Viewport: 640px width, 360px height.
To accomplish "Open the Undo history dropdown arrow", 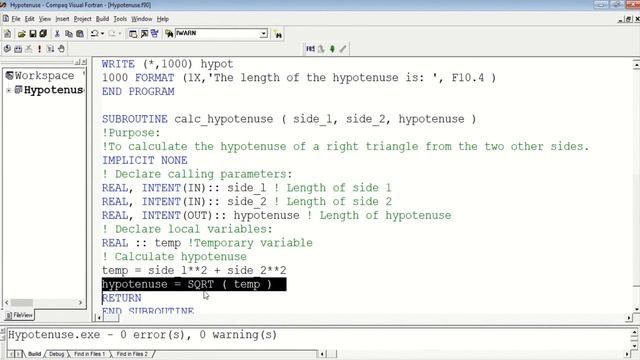I will coord(102,34).
